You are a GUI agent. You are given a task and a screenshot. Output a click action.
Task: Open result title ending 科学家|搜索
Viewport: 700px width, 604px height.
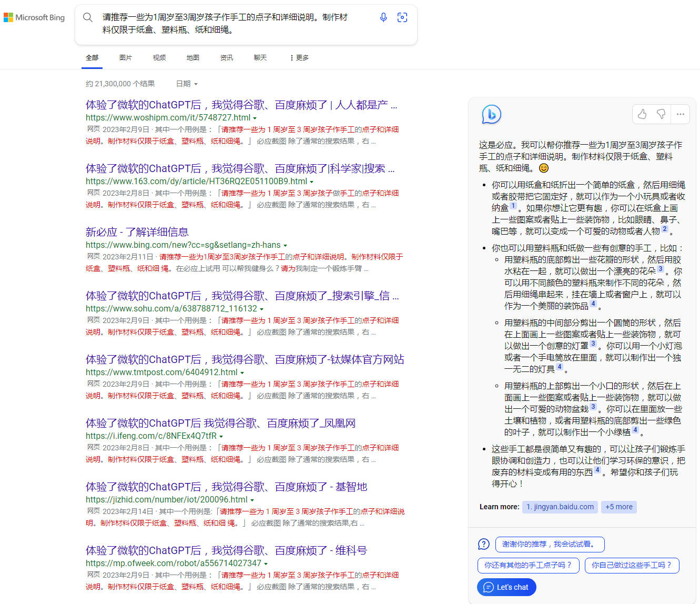[x=240, y=168]
